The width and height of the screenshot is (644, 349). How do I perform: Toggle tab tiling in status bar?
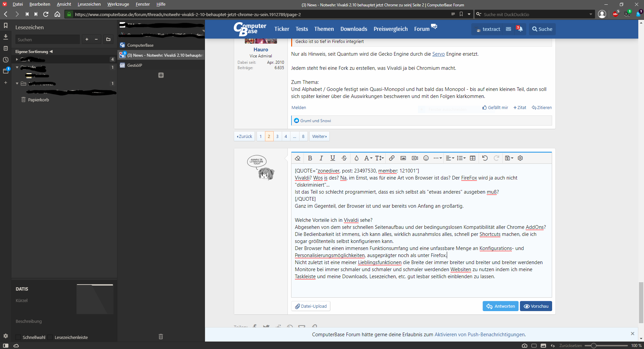(534, 346)
